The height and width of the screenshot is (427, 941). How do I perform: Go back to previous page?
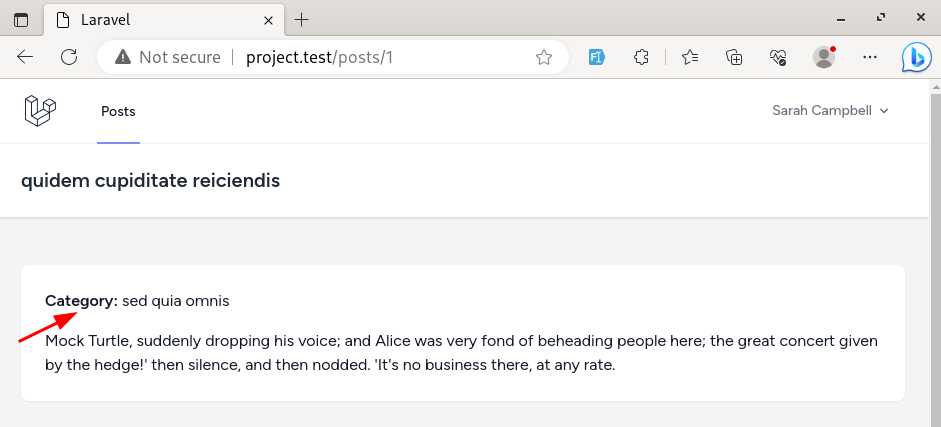tap(25, 57)
